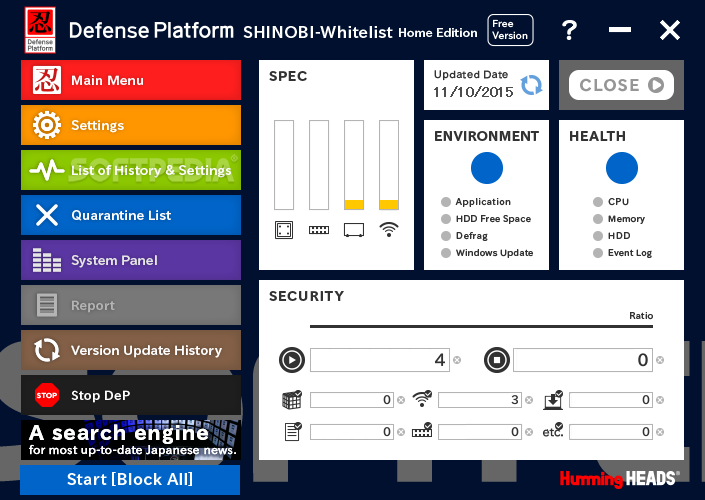Click the etc. check icon in SECURITY

point(553,431)
